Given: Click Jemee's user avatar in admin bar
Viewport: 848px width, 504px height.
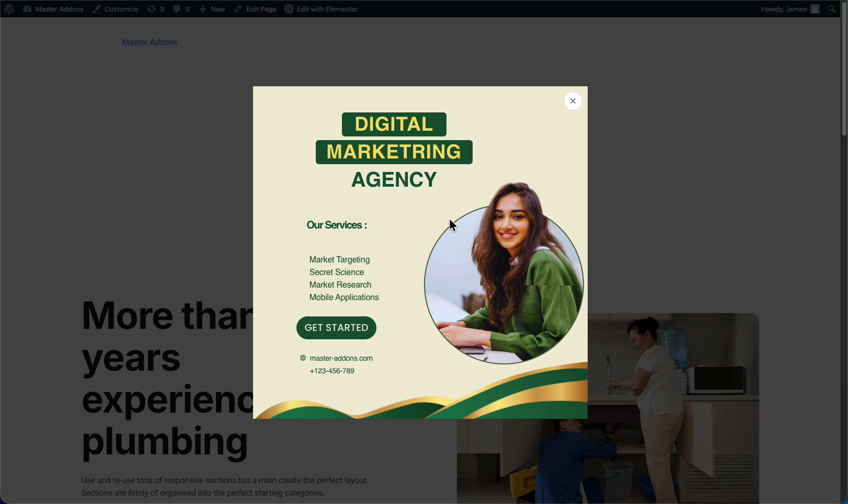Looking at the screenshot, I should tap(815, 9).
